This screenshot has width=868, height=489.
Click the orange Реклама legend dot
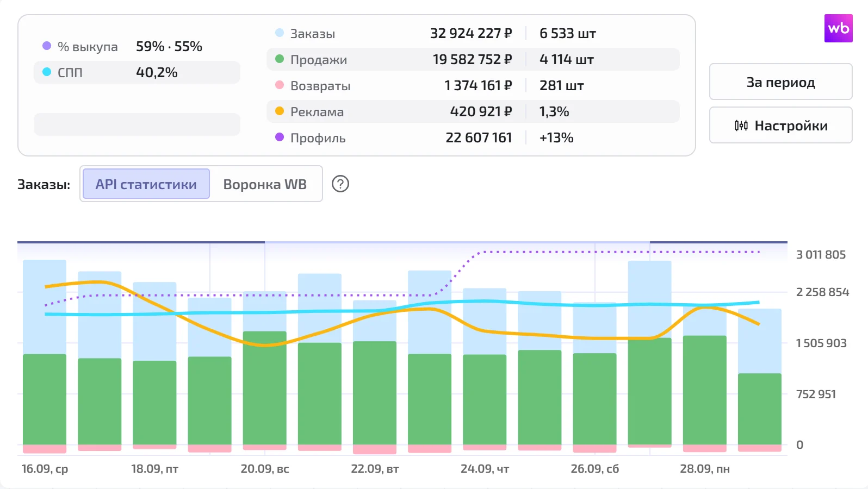(x=280, y=111)
